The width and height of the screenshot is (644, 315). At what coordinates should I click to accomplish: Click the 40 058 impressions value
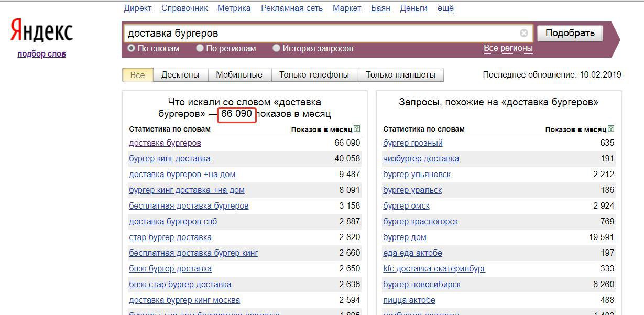click(347, 158)
